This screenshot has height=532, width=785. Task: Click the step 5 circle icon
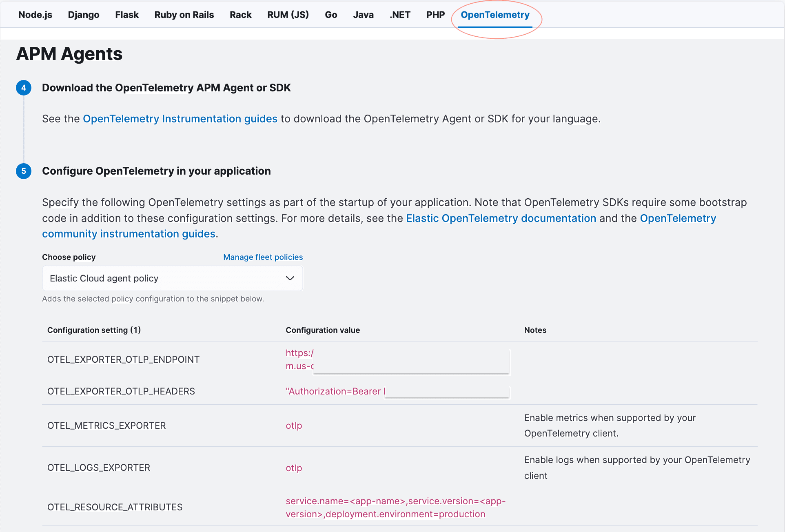[x=24, y=171]
